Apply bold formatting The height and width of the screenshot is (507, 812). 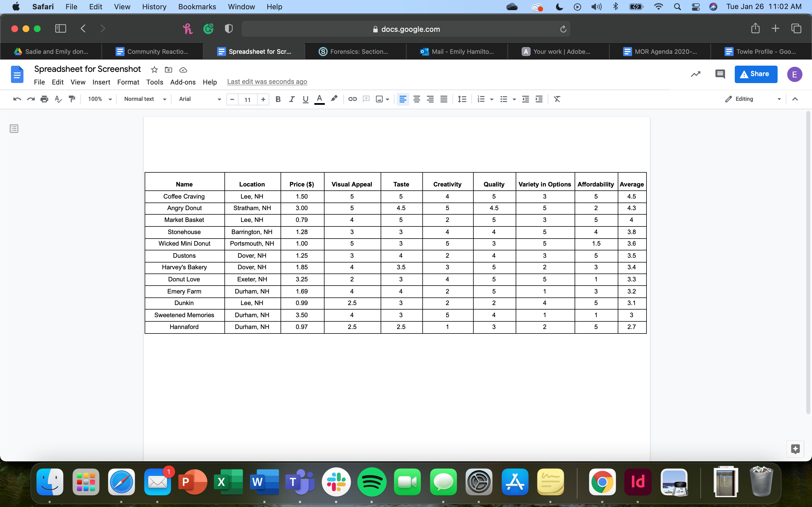(278, 99)
